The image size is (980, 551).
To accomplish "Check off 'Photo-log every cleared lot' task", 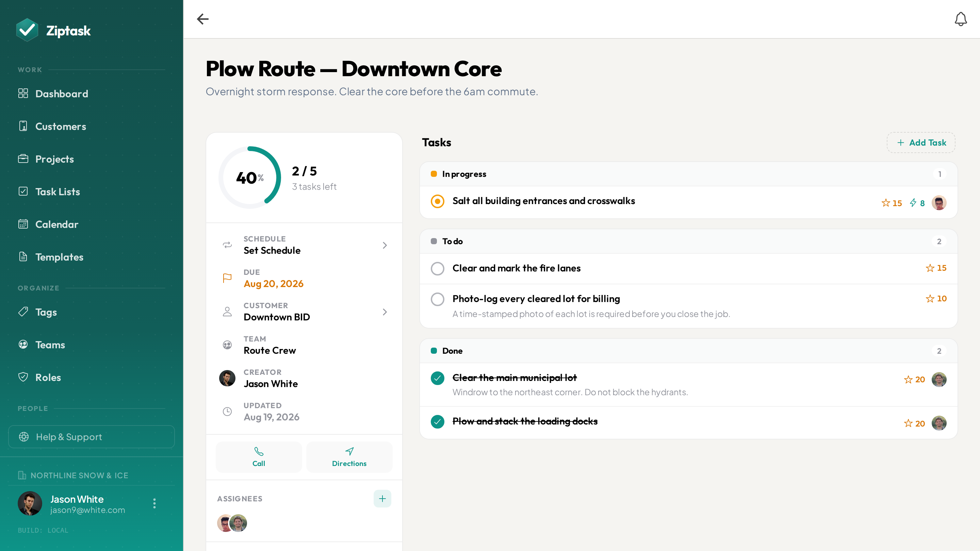I will [x=438, y=299].
